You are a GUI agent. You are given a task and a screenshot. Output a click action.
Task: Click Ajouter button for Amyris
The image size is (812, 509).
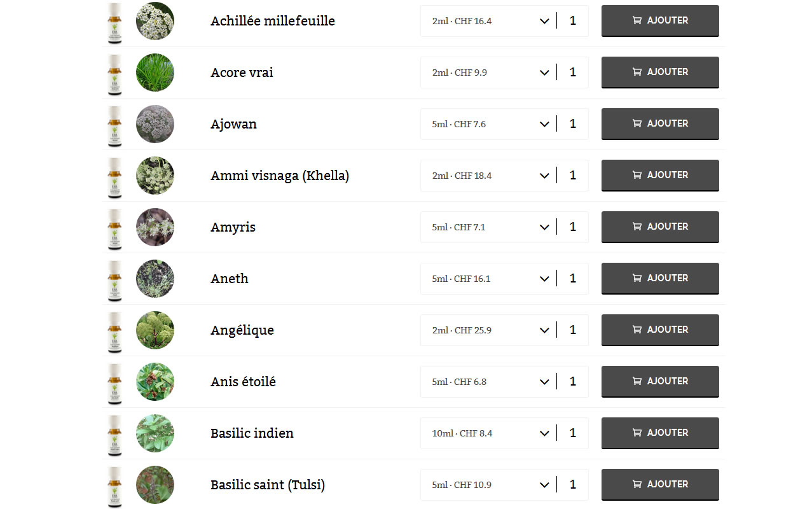click(660, 227)
